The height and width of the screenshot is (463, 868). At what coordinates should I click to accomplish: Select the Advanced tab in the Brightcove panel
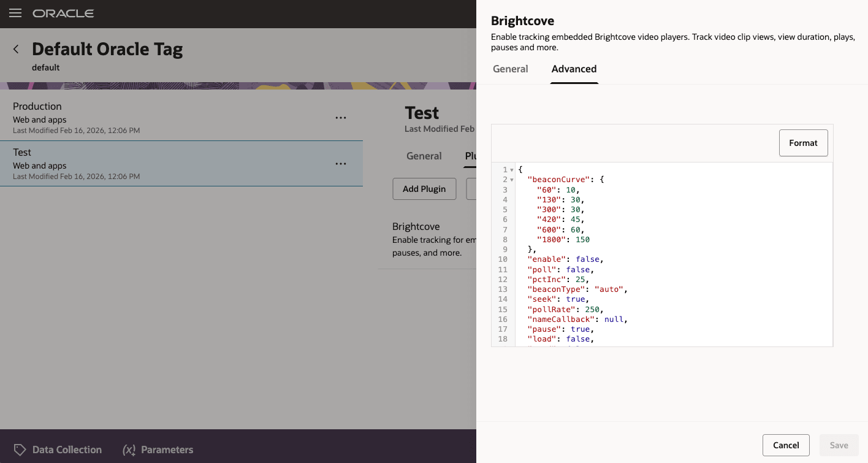[x=574, y=69]
